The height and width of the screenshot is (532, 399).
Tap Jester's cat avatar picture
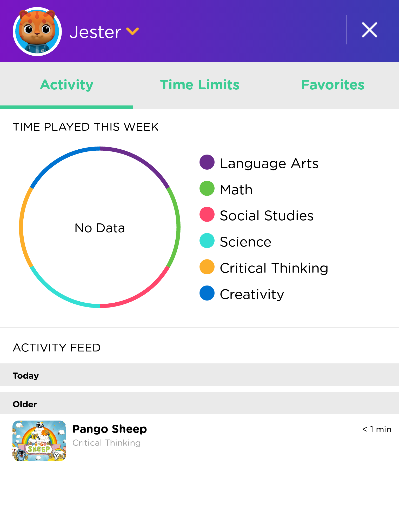click(x=37, y=31)
